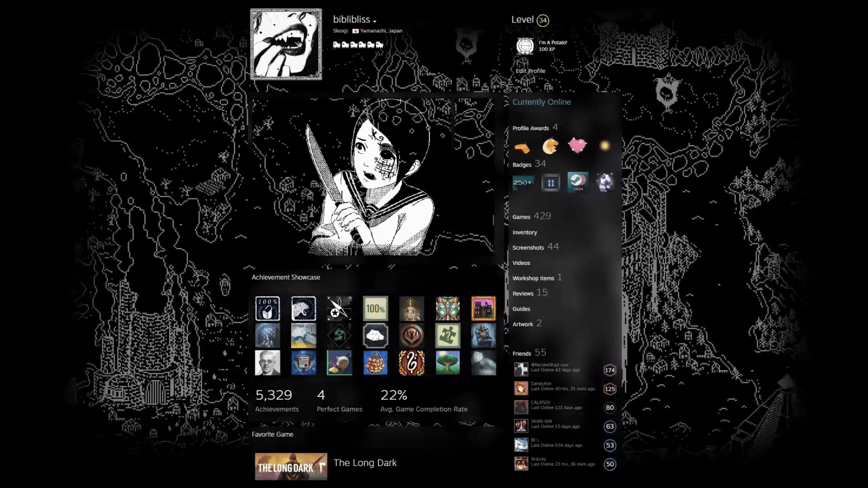The width and height of the screenshot is (868, 488).
Task: Click the green puzzle piece achievement
Action: [x=448, y=336]
